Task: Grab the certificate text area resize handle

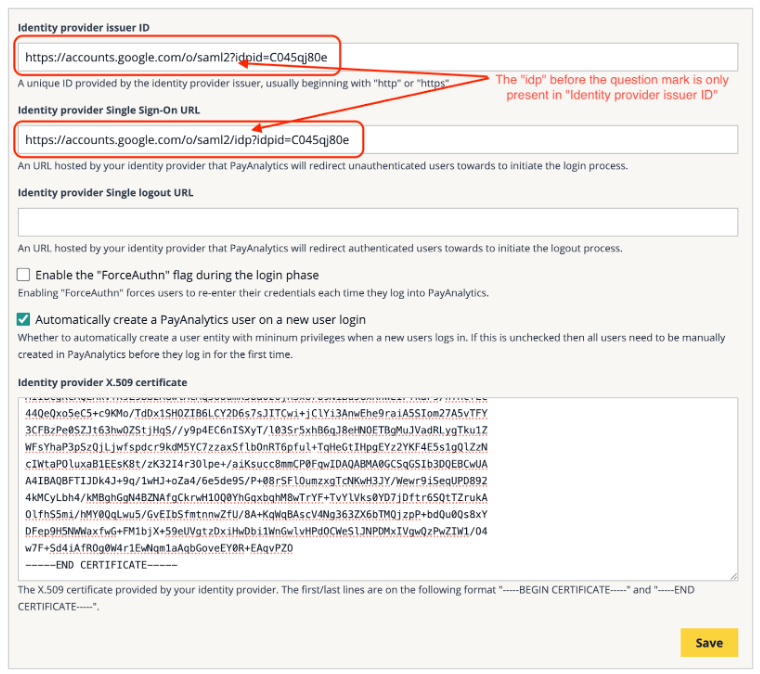Action: (733, 576)
